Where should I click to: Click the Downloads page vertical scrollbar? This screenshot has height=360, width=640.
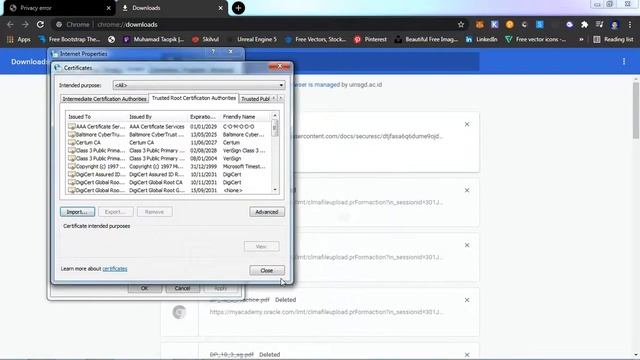click(636, 110)
